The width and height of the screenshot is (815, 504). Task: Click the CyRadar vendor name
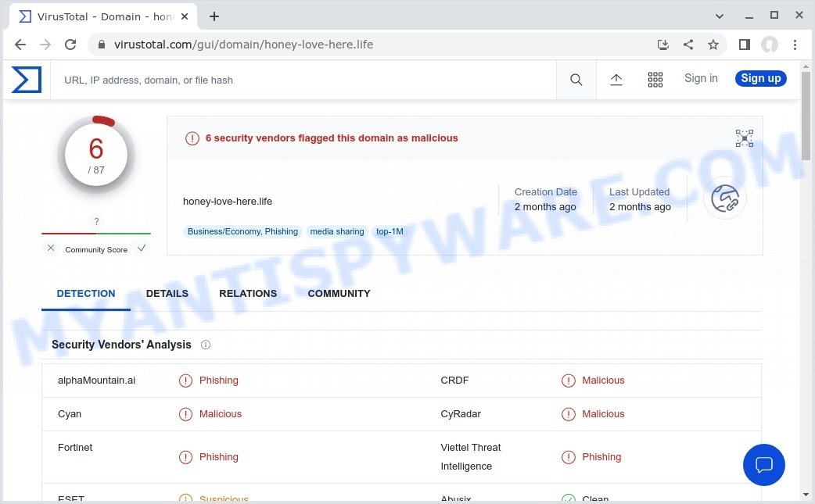(461, 414)
